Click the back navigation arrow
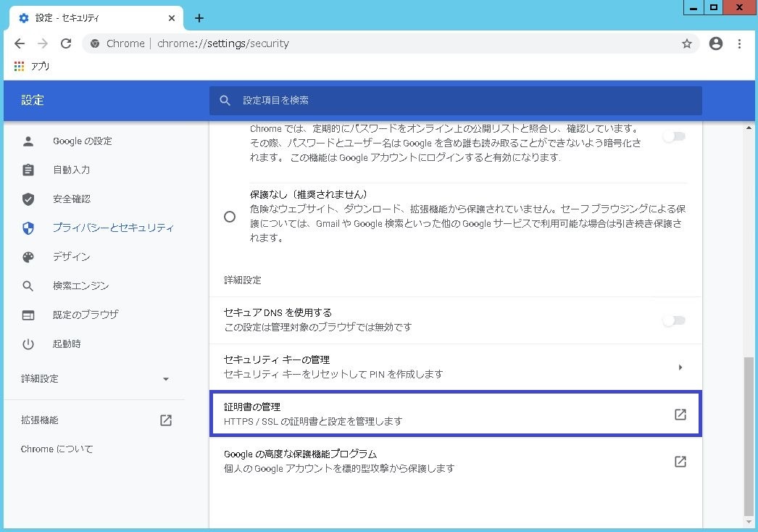 (20, 43)
